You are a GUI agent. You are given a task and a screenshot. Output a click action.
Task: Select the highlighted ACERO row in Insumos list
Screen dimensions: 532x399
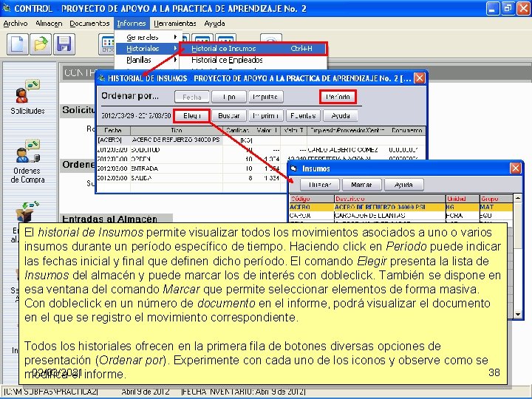tap(400, 208)
